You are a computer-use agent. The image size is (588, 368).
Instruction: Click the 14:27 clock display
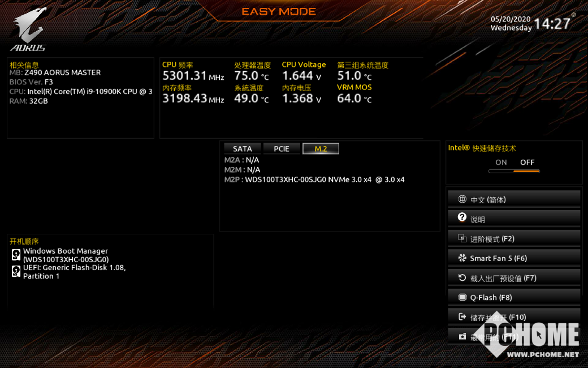[552, 24]
